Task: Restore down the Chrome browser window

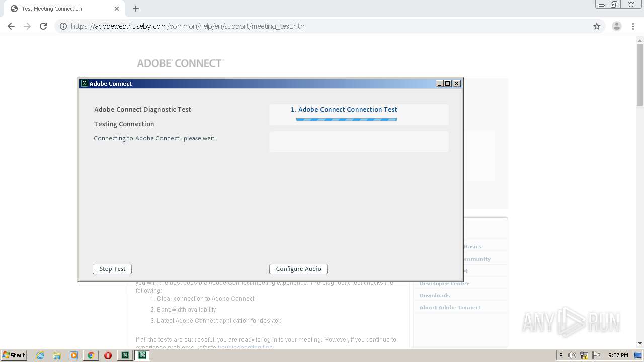Action: click(614, 5)
